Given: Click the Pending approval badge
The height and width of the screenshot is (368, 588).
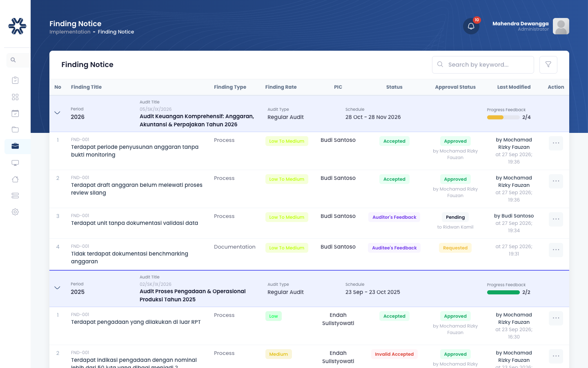Looking at the screenshot, I should point(455,217).
